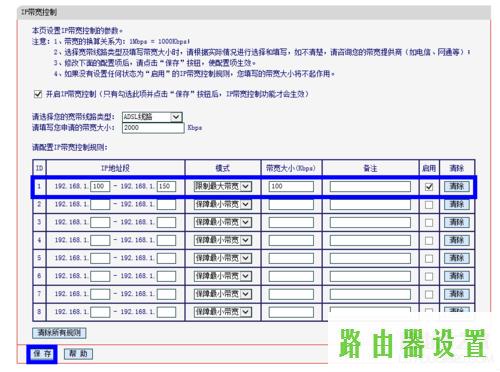The width and height of the screenshot is (500, 372).
Task: Click the 模式 column header
Action: (x=223, y=168)
